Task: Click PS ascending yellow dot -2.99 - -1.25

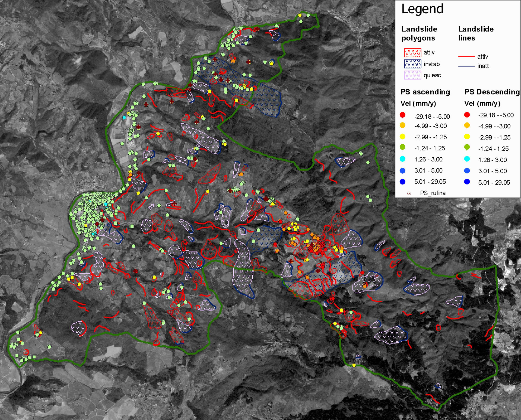Action: 402,136
